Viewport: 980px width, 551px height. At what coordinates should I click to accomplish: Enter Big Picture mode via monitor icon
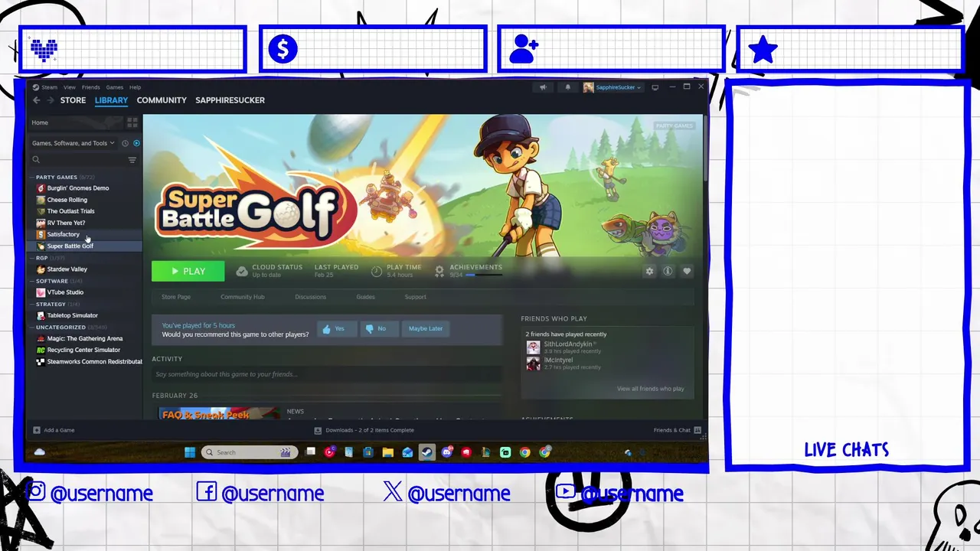(x=655, y=87)
